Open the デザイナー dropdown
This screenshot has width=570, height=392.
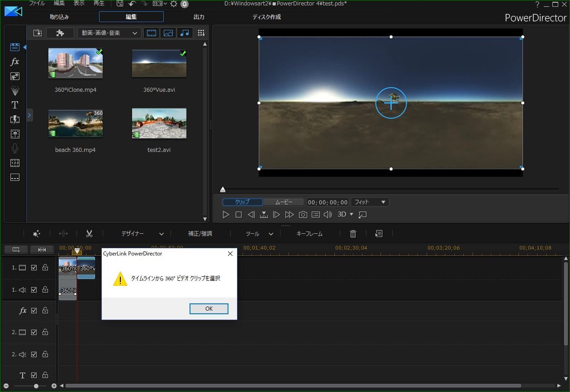click(x=142, y=234)
